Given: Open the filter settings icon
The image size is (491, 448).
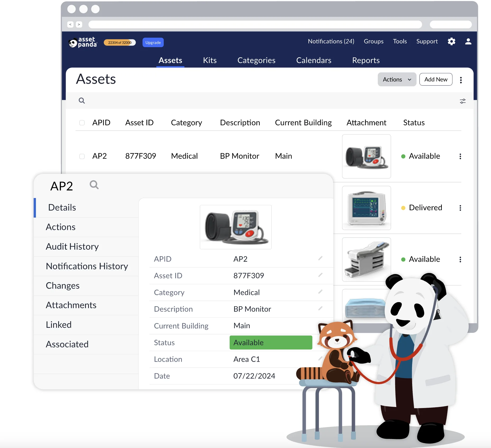Looking at the screenshot, I should [x=462, y=101].
